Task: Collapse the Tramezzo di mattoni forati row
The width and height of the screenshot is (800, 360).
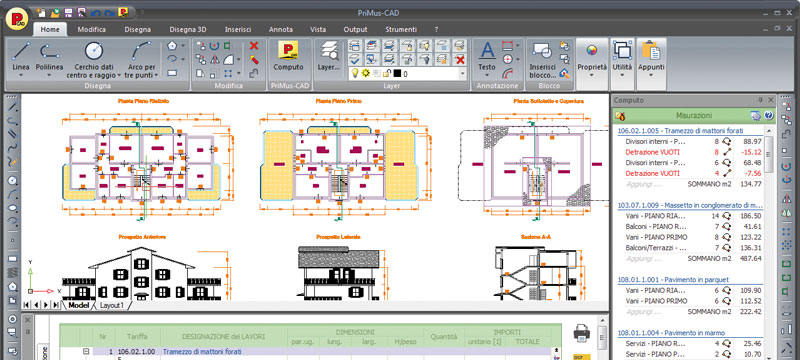Action: point(86,351)
